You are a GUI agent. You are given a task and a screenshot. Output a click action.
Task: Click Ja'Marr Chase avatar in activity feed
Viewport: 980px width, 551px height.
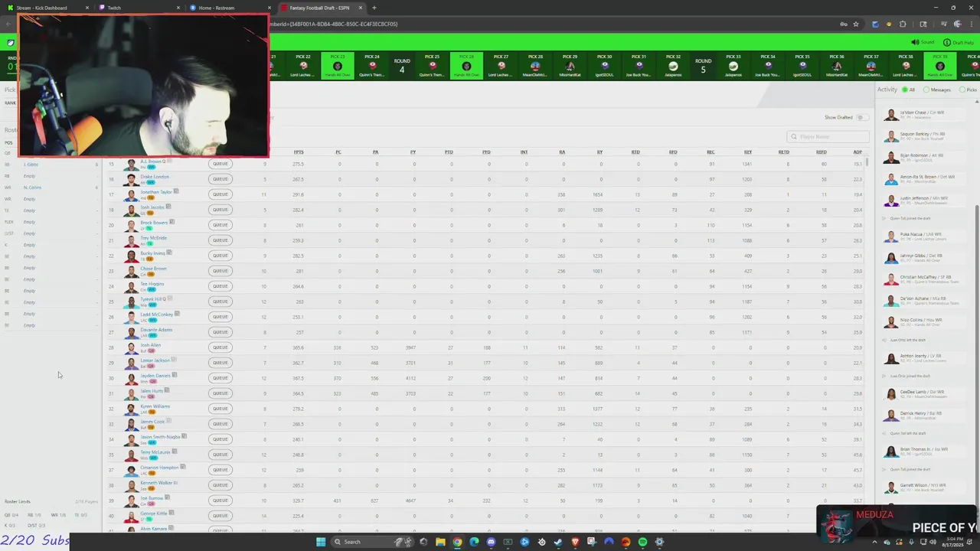(x=891, y=115)
